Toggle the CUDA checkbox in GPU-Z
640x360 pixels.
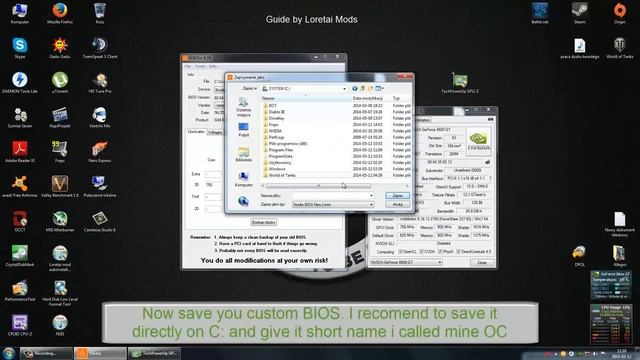click(x=421, y=252)
